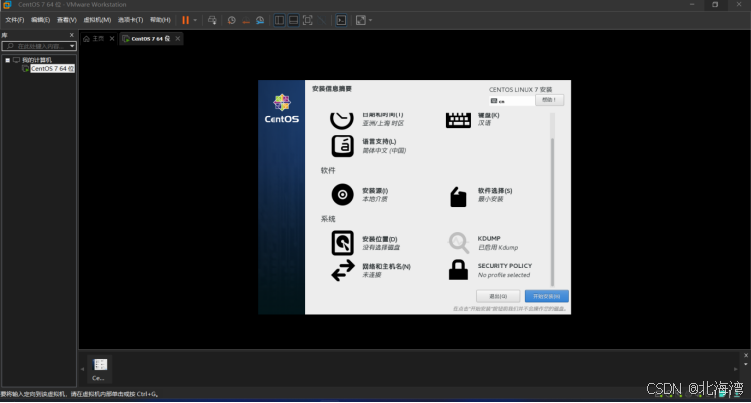Screen dimensions: 751x403
Task: Click the SECURITY POLICY padlock icon
Action: tap(458, 270)
